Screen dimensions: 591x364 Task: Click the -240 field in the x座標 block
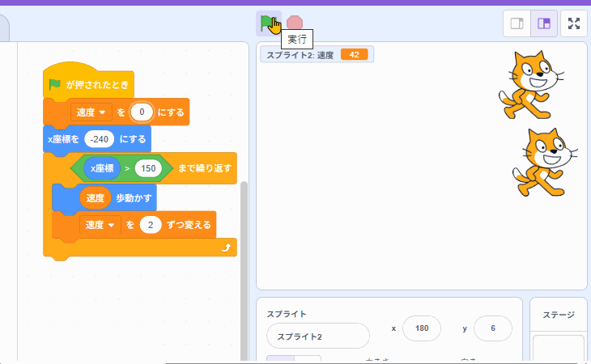[99, 139]
